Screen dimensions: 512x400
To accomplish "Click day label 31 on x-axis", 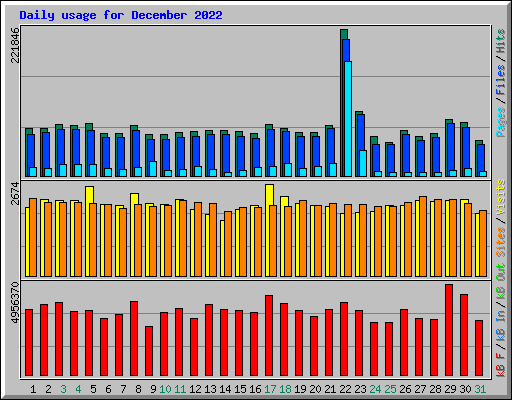I will (x=480, y=389).
